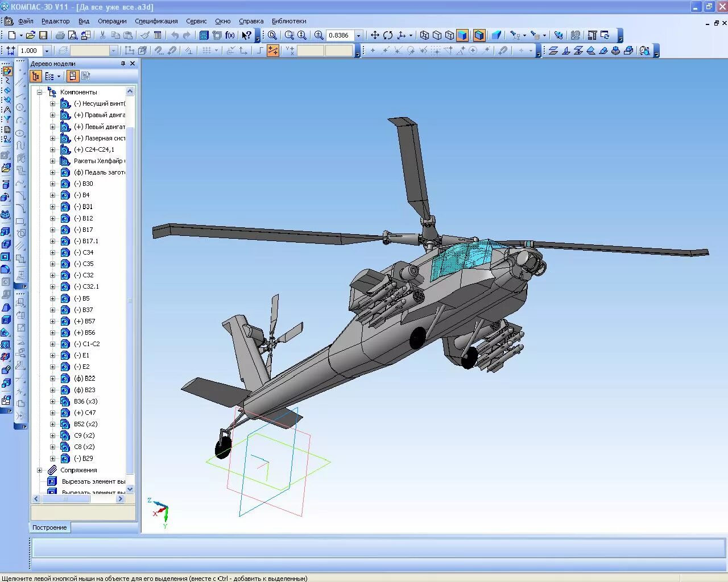Pin the Дерево модели panel

coord(123,64)
